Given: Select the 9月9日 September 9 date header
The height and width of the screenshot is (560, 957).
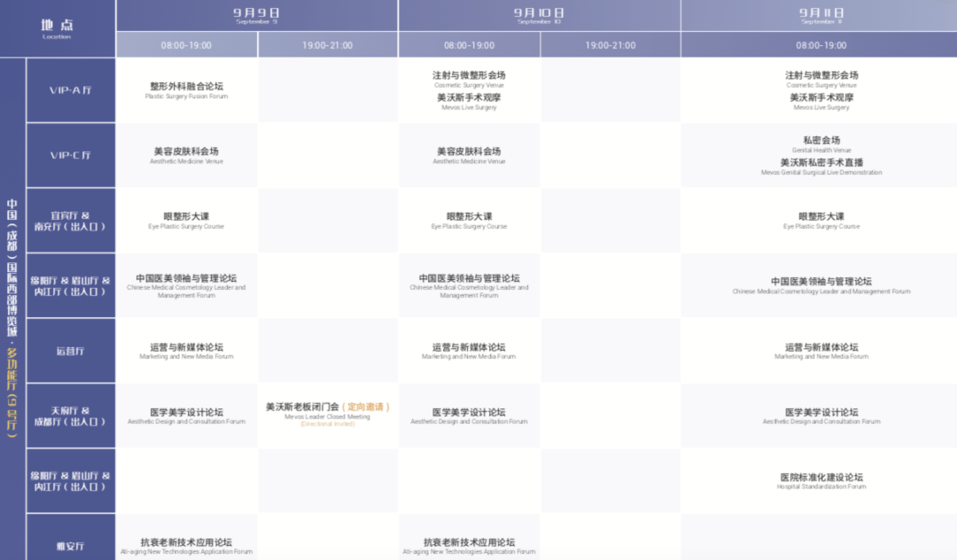Looking at the screenshot, I should 257,15.
